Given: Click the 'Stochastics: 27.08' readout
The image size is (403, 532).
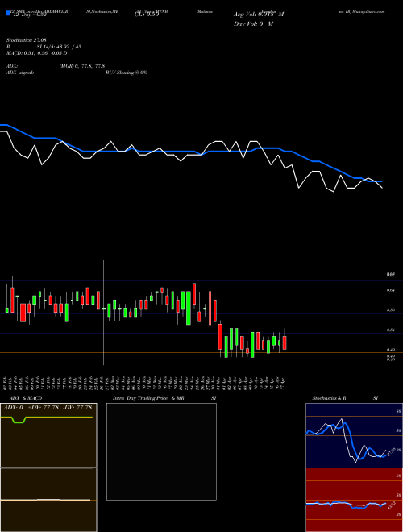Looking at the screenshot, I should [x=27, y=40].
